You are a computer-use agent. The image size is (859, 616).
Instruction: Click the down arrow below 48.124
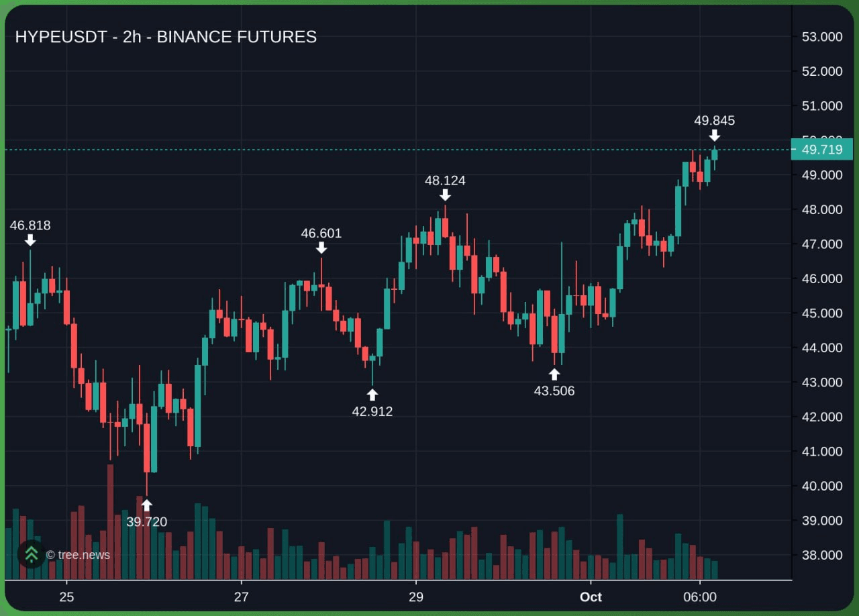point(445,195)
